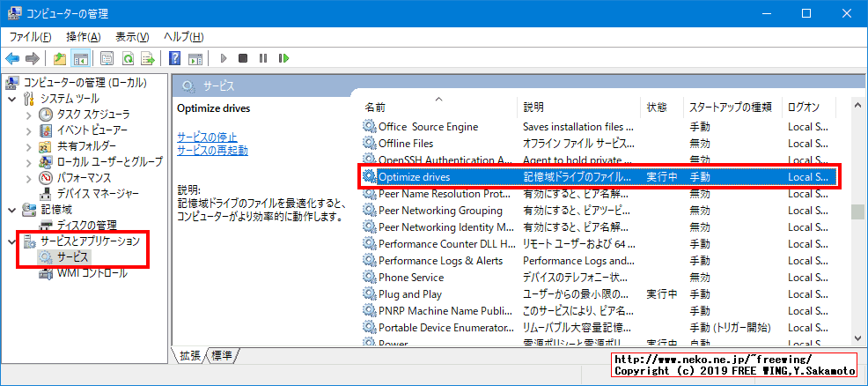This screenshot has width=868, height=386.
Task: Sort by the ログオン column header
Action: (x=809, y=107)
